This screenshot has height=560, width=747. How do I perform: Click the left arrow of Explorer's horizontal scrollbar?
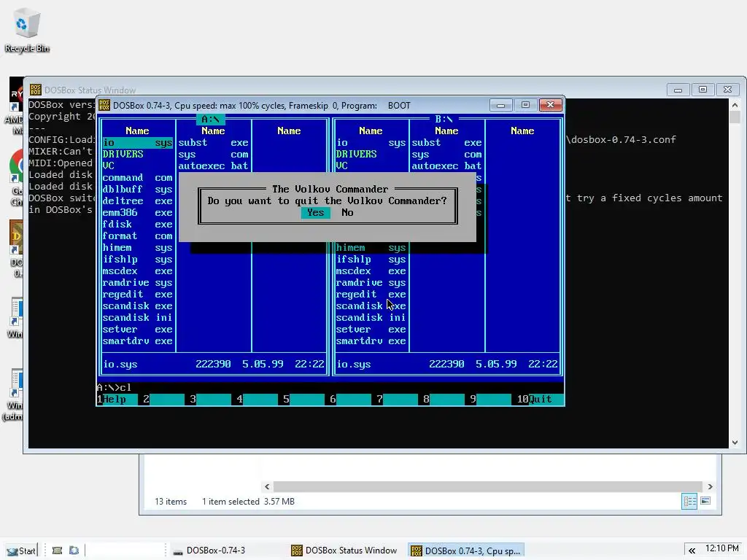267,486
